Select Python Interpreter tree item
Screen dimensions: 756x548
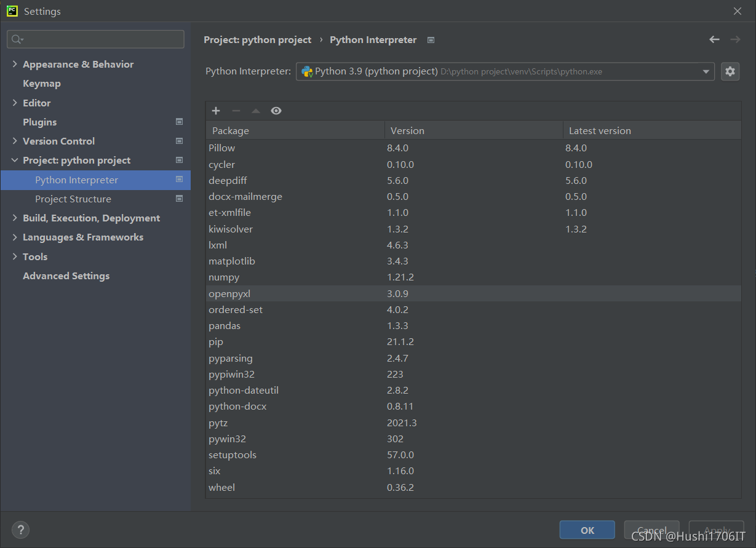95,180
